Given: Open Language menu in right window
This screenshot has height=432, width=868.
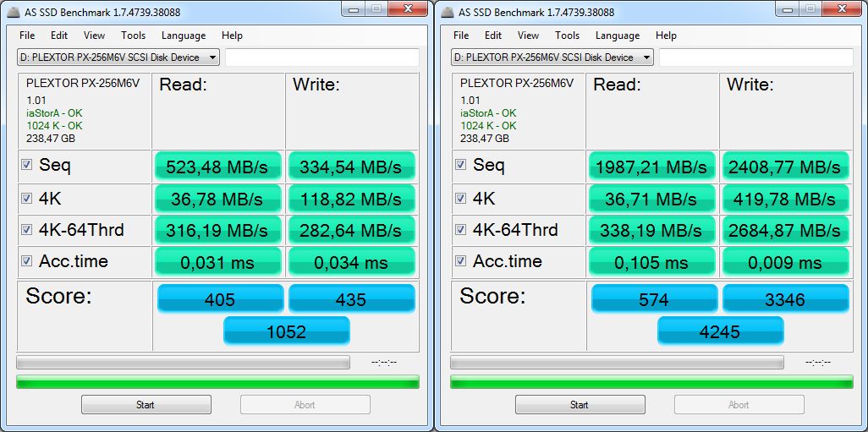Looking at the screenshot, I should (618, 36).
